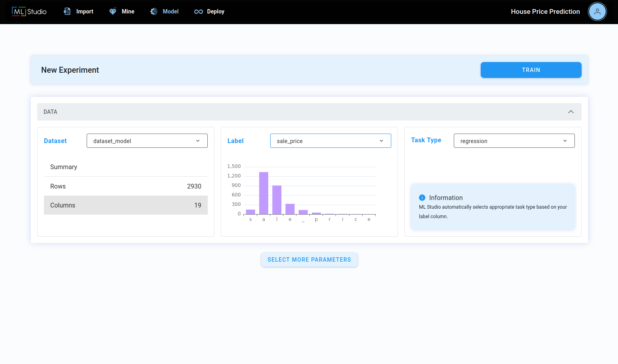Click the Model brain icon
The width and height of the screenshot is (618, 364).
tap(154, 11)
